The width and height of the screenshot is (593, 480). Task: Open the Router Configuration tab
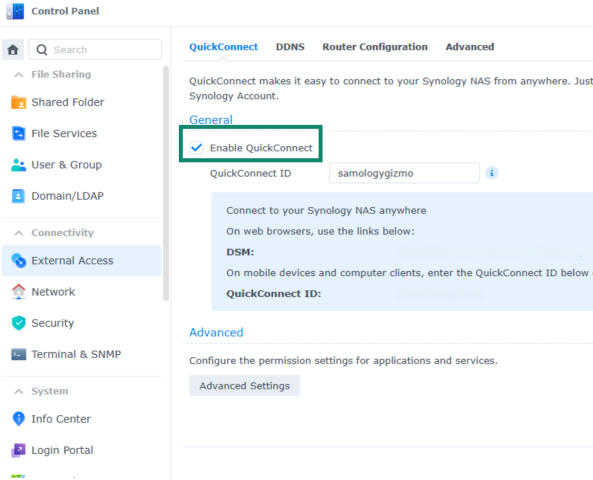click(375, 47)
